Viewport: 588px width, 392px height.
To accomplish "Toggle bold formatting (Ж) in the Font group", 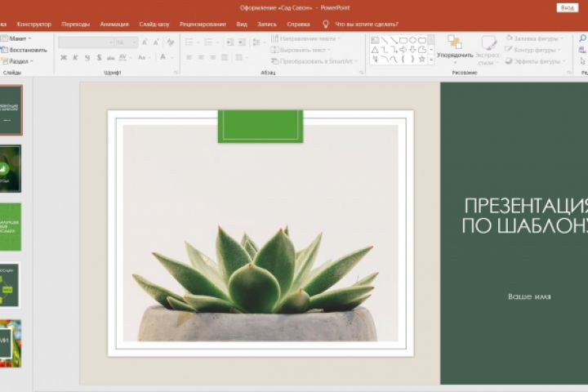I will tap(64, 58).
